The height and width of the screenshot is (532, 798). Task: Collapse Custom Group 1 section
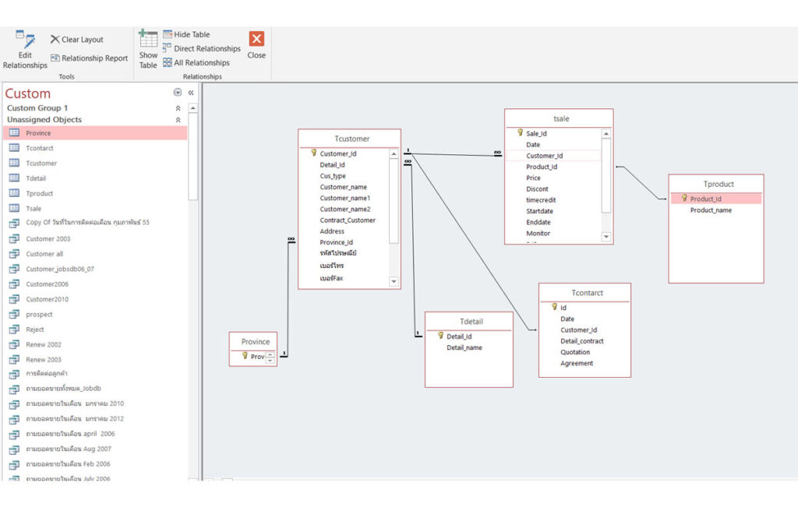[x=178, y=107]
